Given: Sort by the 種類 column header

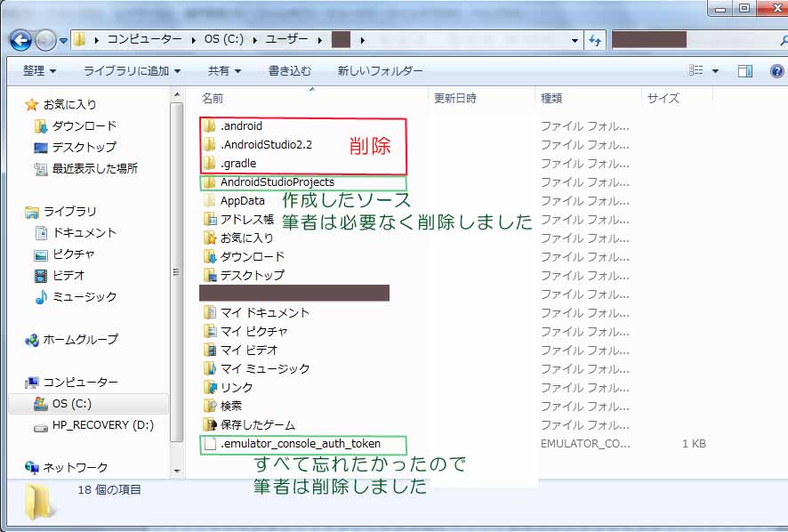Looking at the screenshot, I should click(x=551, y=99).
